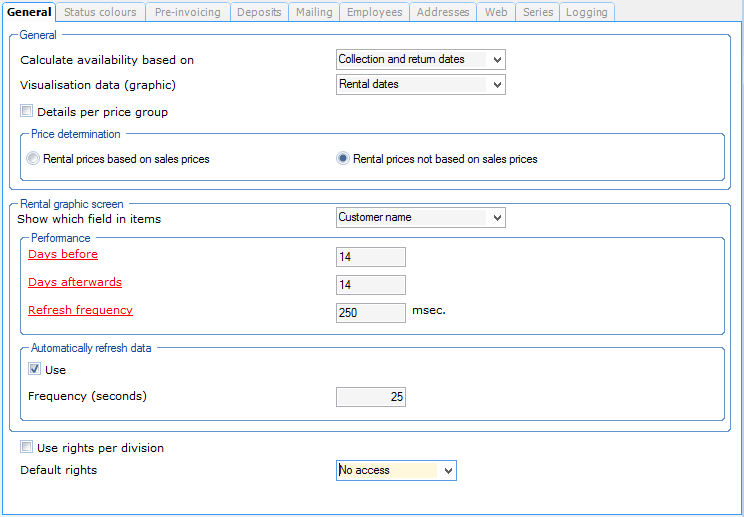Click the Frequency (seconds) input field
This screenshot has height=517, width=744.
pyautogui.click(x=371, y=397)
